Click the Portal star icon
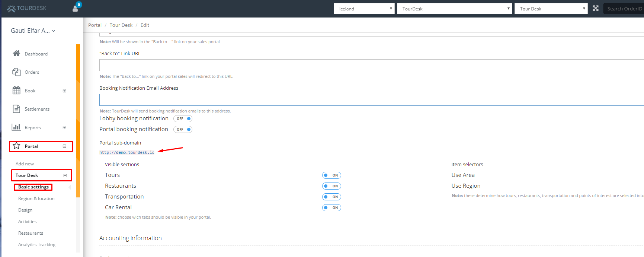Viewport: 644px width, 257px height. (x=16, y=146)
